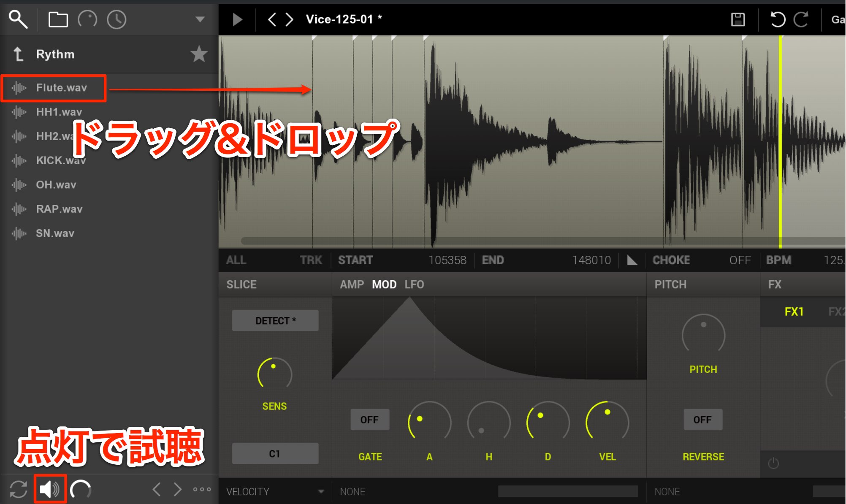Image resolution: width=846 pixels, height=504 pixels.
Task: Toggle the FX power icon
Action: pos(773,463)
